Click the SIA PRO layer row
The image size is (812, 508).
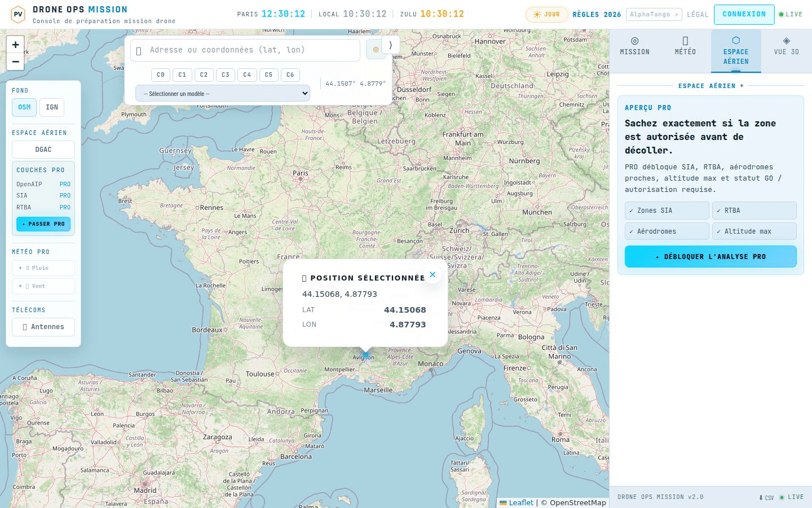pyautogui.click(x=43, y=195)
